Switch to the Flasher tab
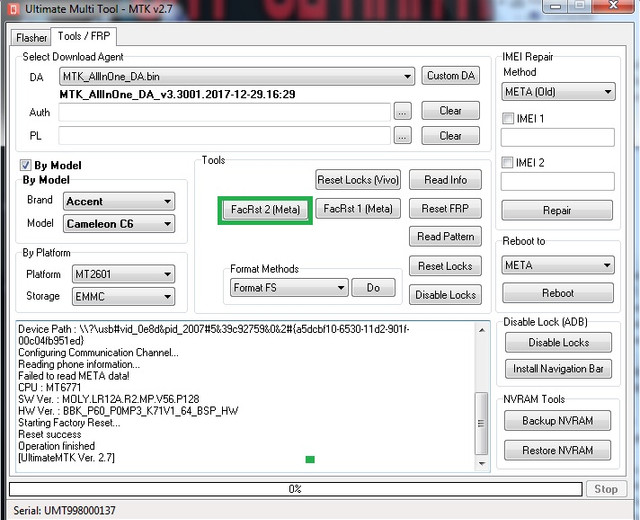 31,38
